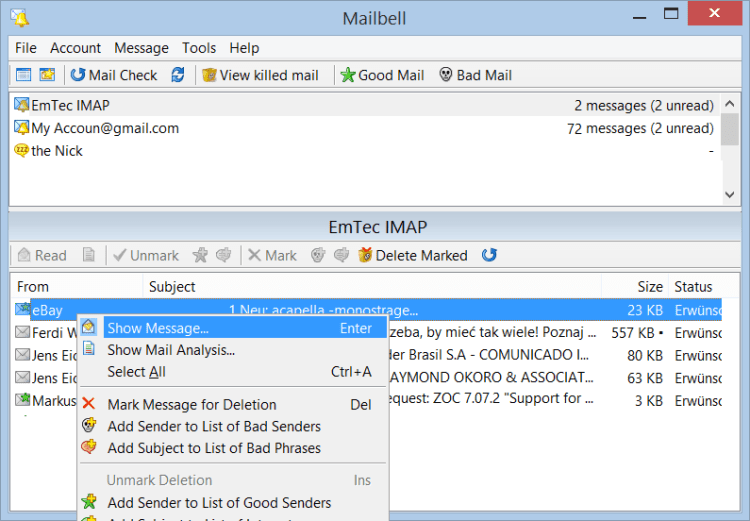This screenshot has width=750, height=521.
Task: Click the 72 messages (2 unread) text
Action: [640, 128]
